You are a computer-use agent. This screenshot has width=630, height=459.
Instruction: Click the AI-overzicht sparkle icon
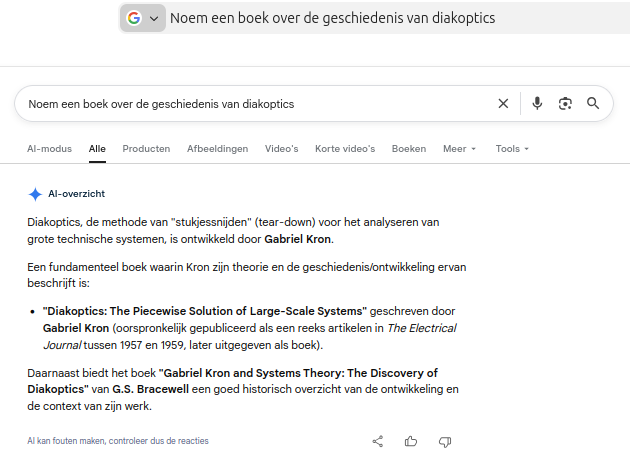tap(35, 194)
